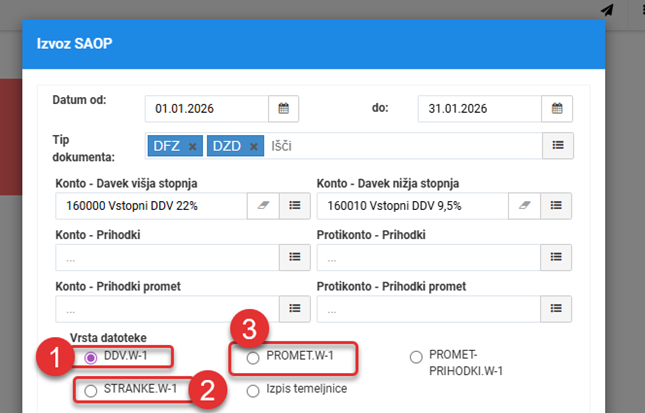Image resolution: width=645 pixels, height=413 pixels.
Task: Click the empty Konto - Prihodki field
Action: click(167, 257)
